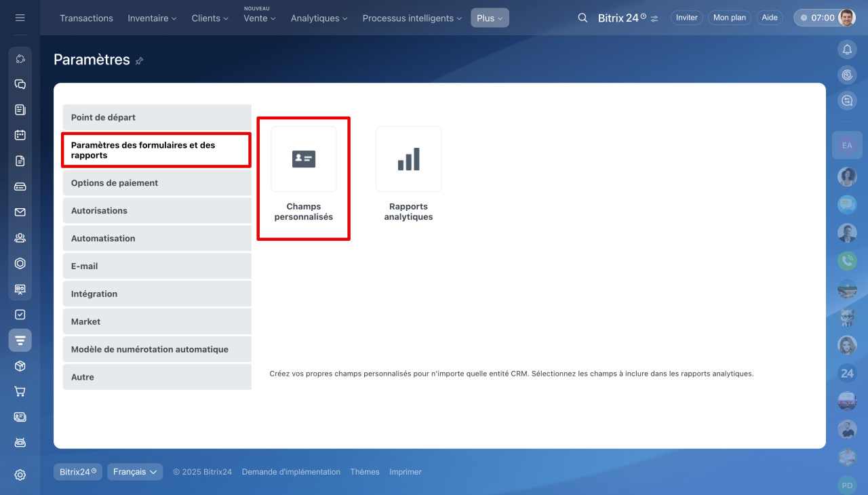Image resolution: width=868 pixels, height=495 pixels.
Task: Open the settings gear in sidebar
Action: click(x=20, y=475)
